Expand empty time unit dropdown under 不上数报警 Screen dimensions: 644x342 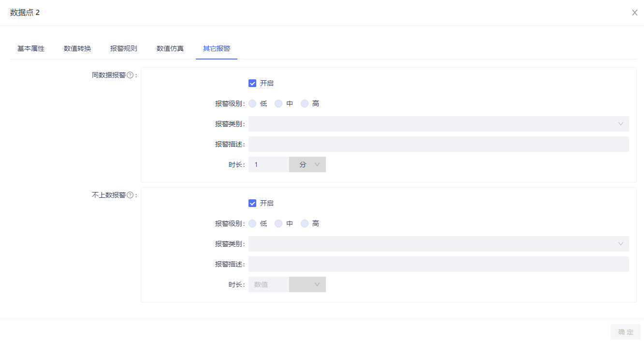click(307, 284)
